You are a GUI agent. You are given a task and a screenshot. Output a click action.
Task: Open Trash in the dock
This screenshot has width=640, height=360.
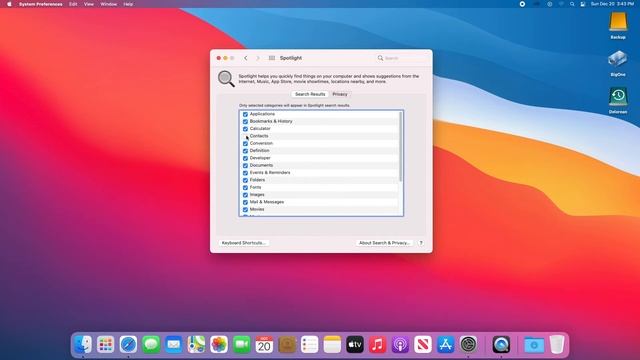tap(557, 345)
